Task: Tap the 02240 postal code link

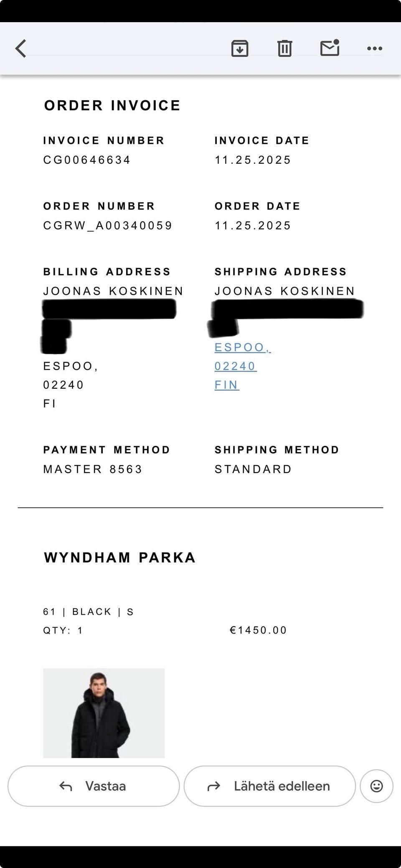Action: coord(235,366)
